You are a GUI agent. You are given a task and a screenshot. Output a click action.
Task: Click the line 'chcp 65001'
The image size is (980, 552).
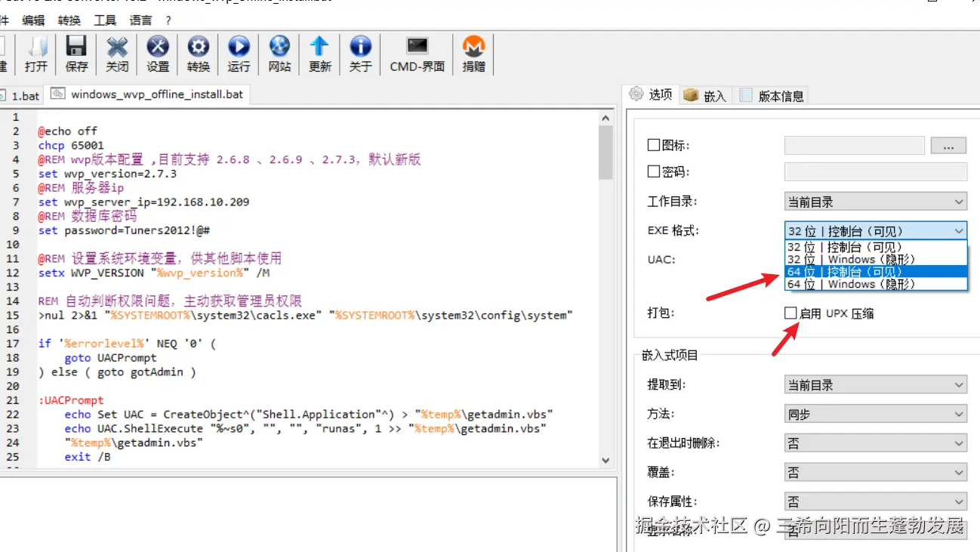pyautogui.click(x=71, y=145)
